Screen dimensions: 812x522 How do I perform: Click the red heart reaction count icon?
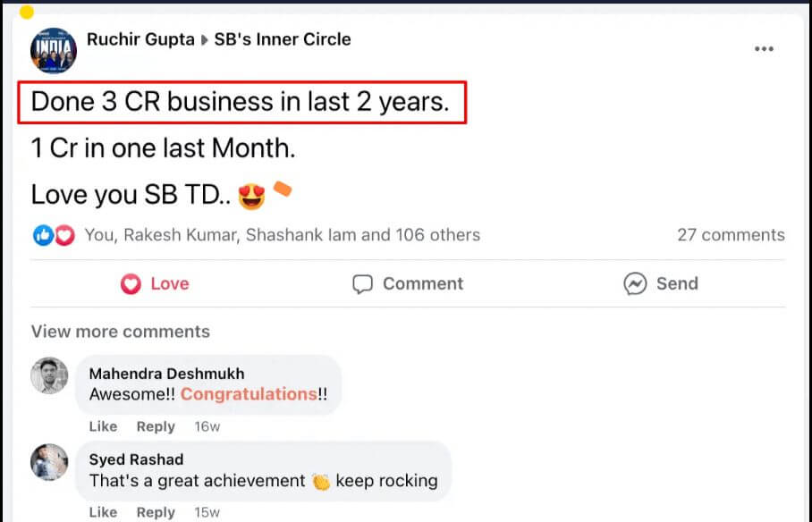pyautogui.click(x=64, y=235)
